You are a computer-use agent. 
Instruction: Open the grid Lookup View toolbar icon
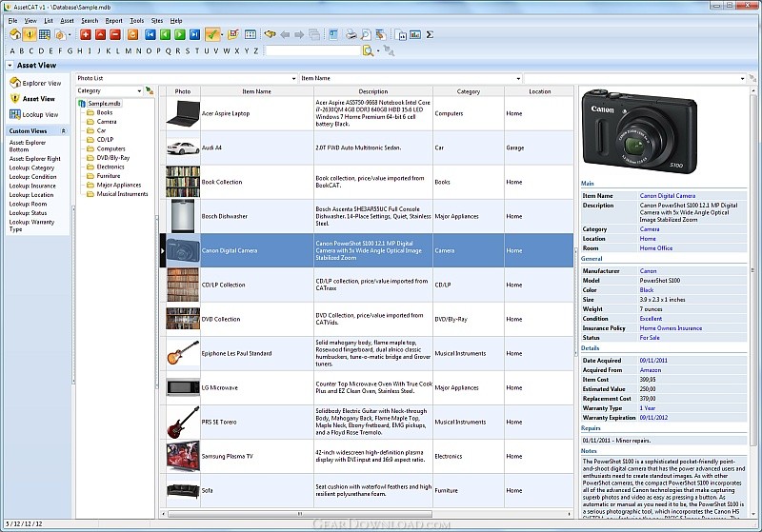(x=45, y=34)
